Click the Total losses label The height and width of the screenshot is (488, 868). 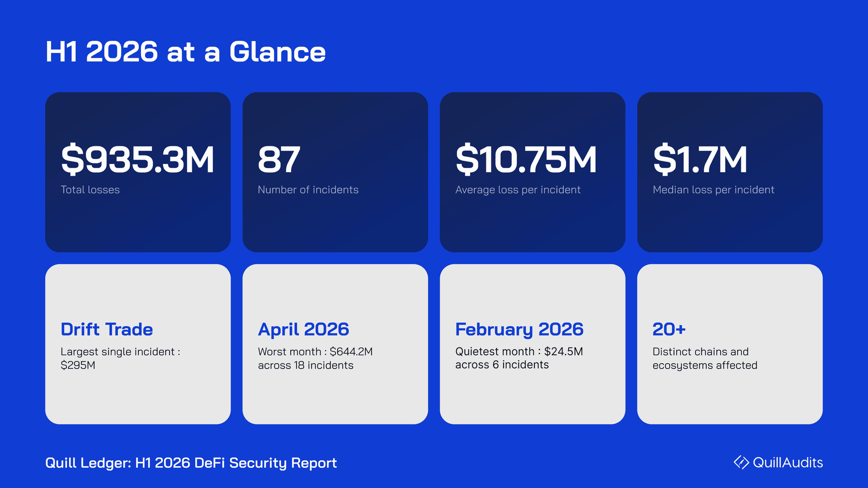[90, 190]
